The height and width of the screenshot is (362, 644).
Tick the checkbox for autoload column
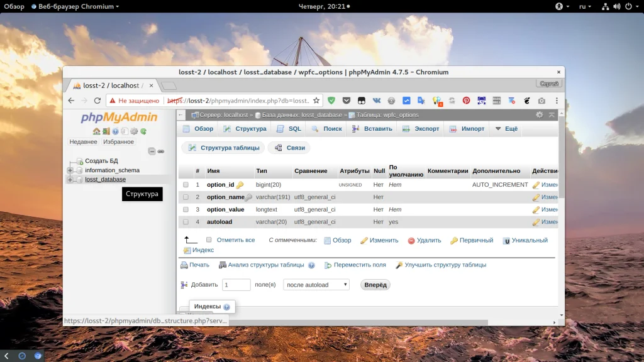(186, 222)
